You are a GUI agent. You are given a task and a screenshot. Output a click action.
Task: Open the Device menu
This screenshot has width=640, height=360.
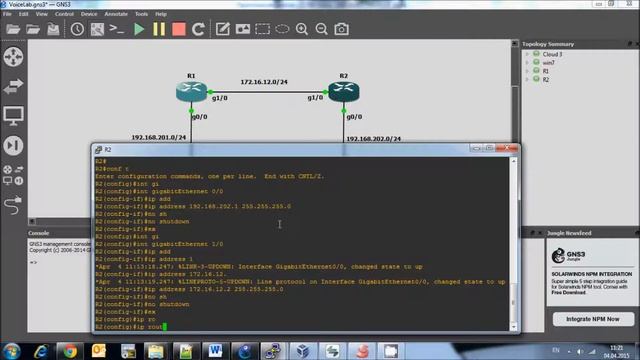click(89, 14)
